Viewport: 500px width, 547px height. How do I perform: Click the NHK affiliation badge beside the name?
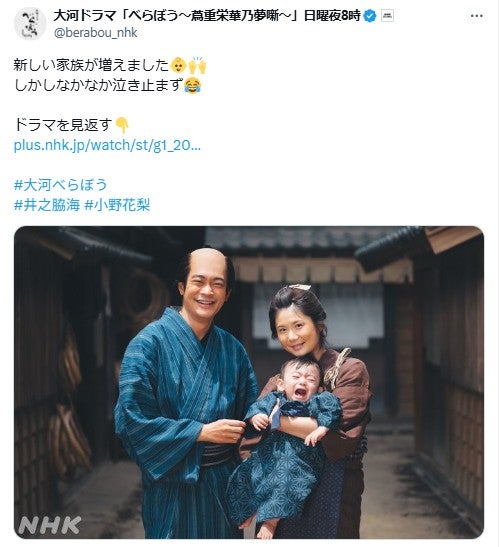(x=387, y=16)
